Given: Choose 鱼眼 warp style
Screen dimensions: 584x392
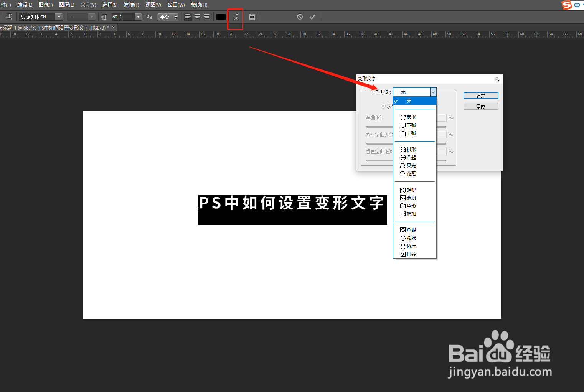Looking at the screenshot, I should (x=415, y=230).
